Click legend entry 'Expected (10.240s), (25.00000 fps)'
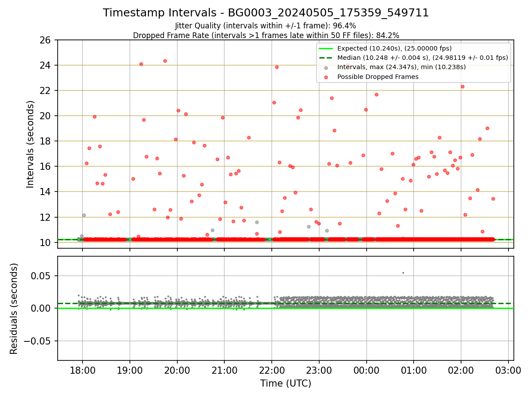This screenshot has height=399, width=532. 395,48
